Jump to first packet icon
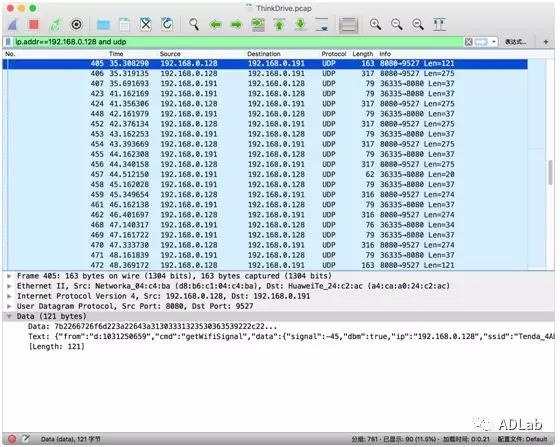560x447 pixels. click(279, 24)
